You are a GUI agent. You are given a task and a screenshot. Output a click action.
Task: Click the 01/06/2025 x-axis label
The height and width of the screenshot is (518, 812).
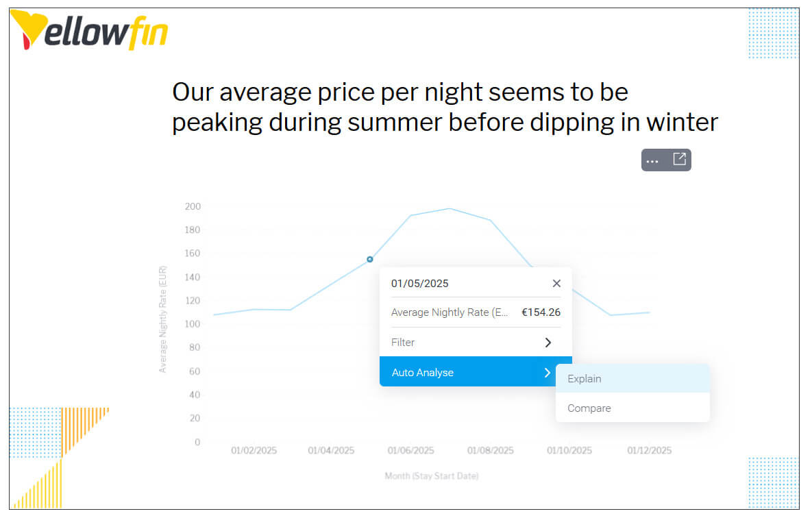tap(410, 451)
